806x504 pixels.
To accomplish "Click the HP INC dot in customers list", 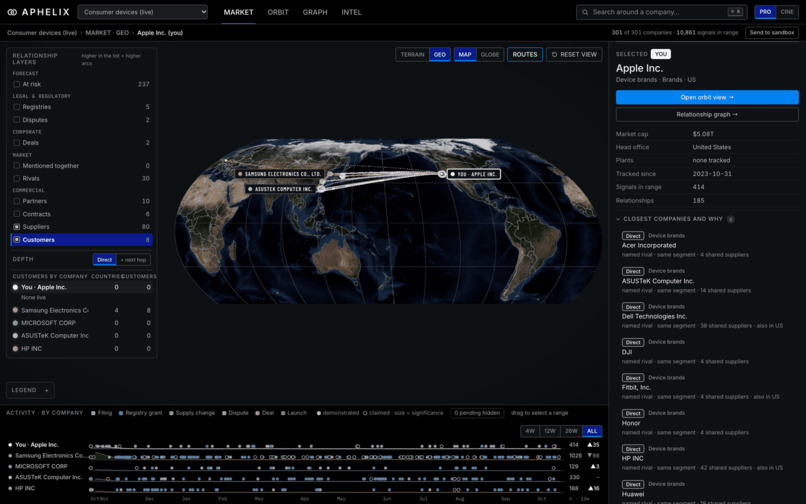I will point(15,349).
